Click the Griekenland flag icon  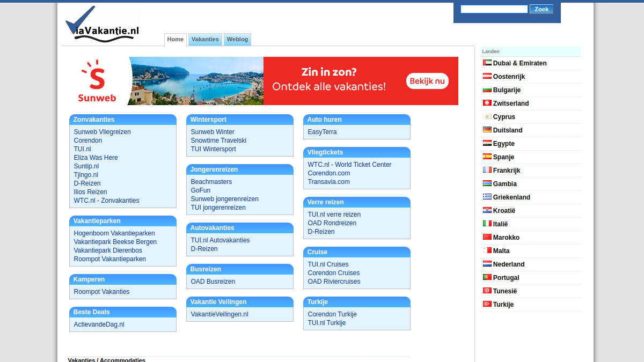(487, 197)
